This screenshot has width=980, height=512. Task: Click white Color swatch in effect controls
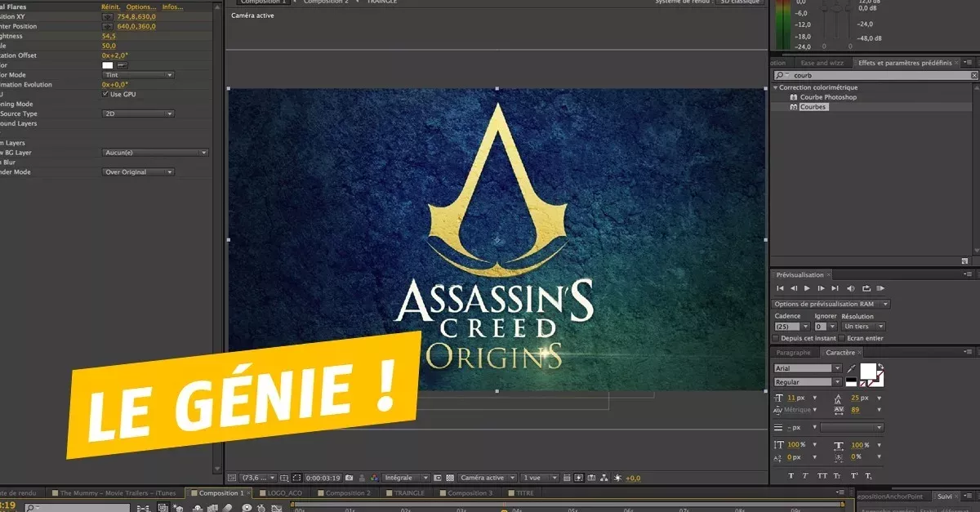click(x=108, y=65)
